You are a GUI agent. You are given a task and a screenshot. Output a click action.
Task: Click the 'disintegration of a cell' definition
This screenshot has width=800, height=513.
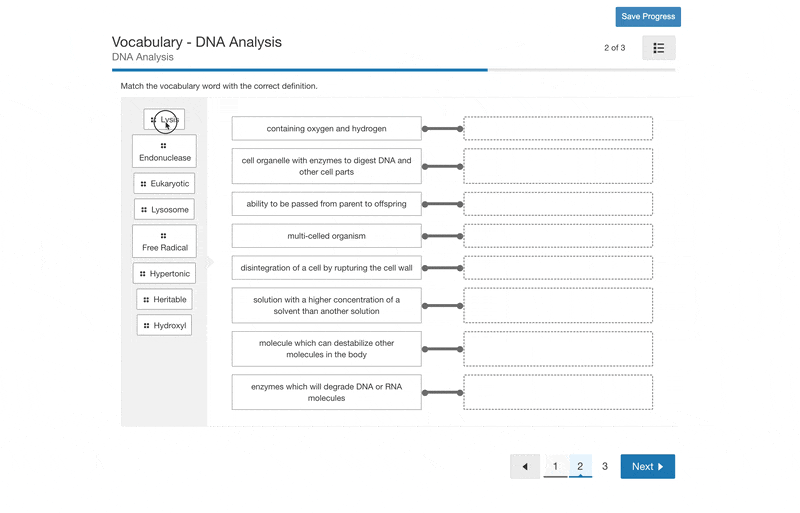pyautogui.click(x=327, y=268)
